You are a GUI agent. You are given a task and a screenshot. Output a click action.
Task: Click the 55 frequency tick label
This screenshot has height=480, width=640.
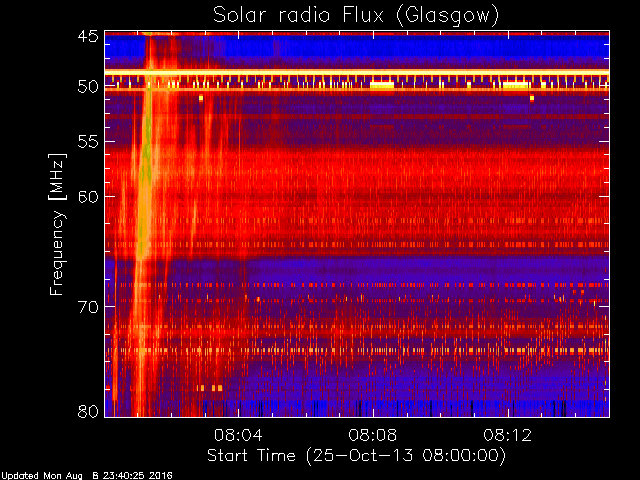coord(88,142)
